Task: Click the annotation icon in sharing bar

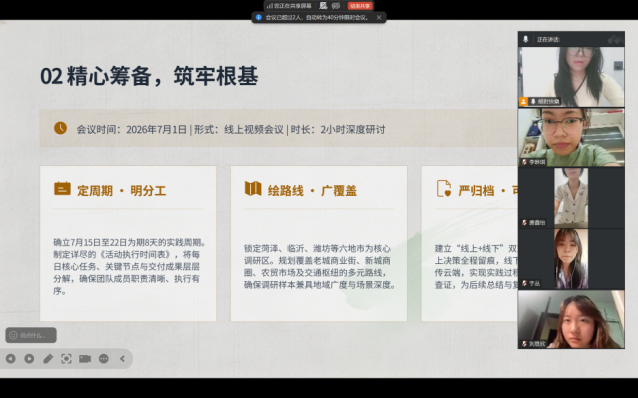Action: click(323, 6)
